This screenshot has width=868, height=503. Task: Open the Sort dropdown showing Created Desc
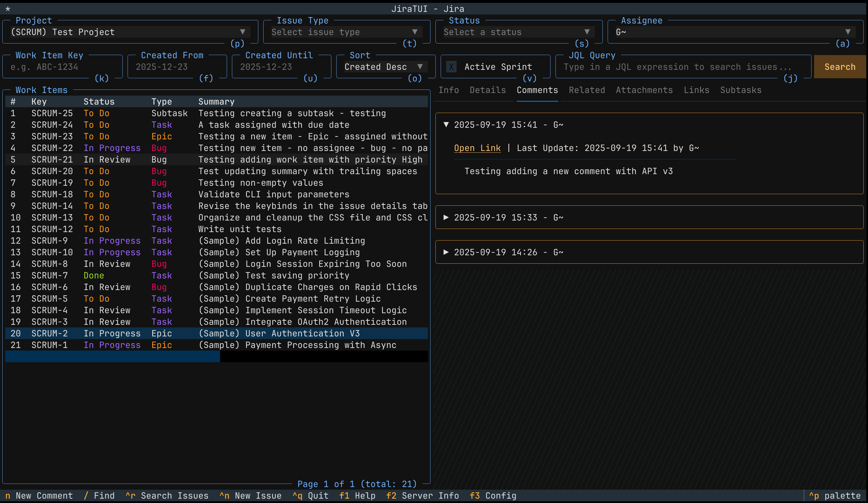point(386,67)
